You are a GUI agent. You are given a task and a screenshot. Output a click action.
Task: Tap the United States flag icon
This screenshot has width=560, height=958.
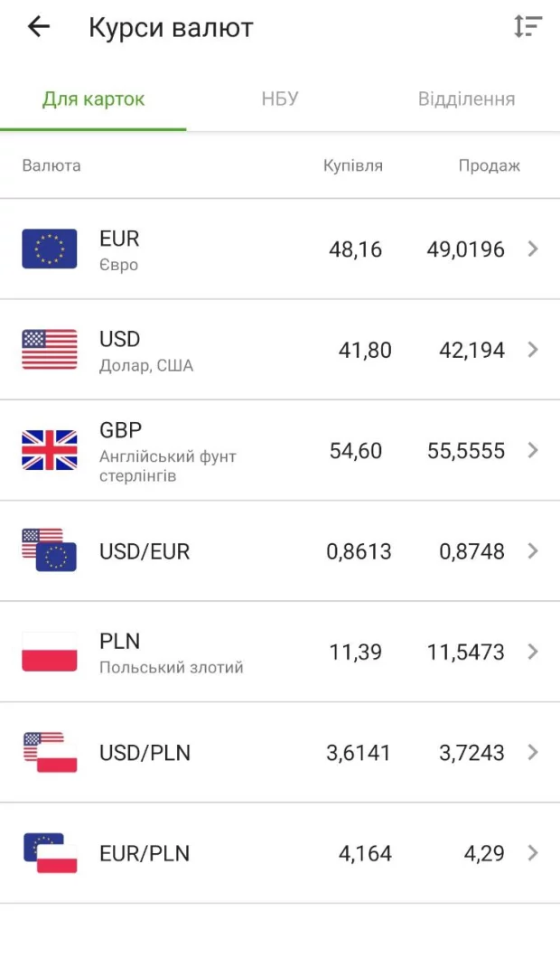click(x=50, y=350)
